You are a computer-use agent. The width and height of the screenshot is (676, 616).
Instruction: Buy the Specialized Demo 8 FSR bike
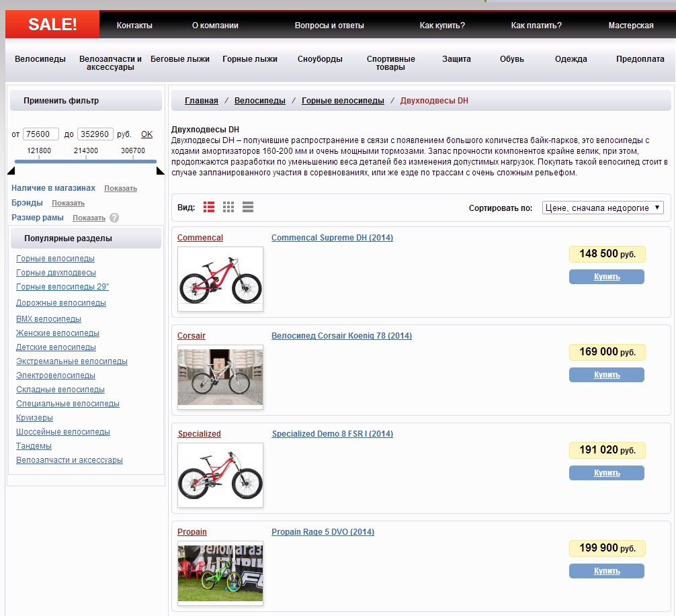tap(607, 473)
